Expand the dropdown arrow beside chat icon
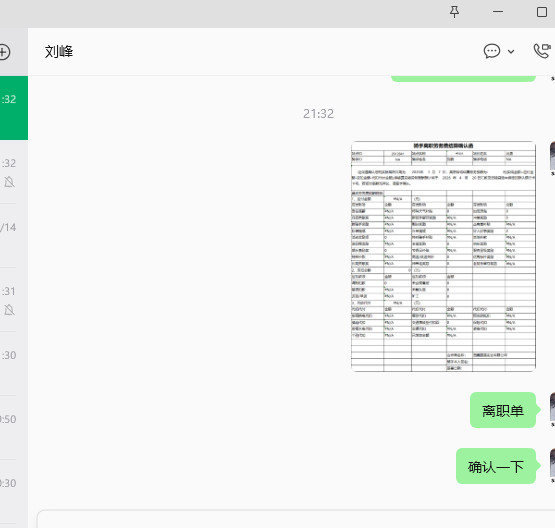This screenshot has height=528, width=555. [511, 52]
